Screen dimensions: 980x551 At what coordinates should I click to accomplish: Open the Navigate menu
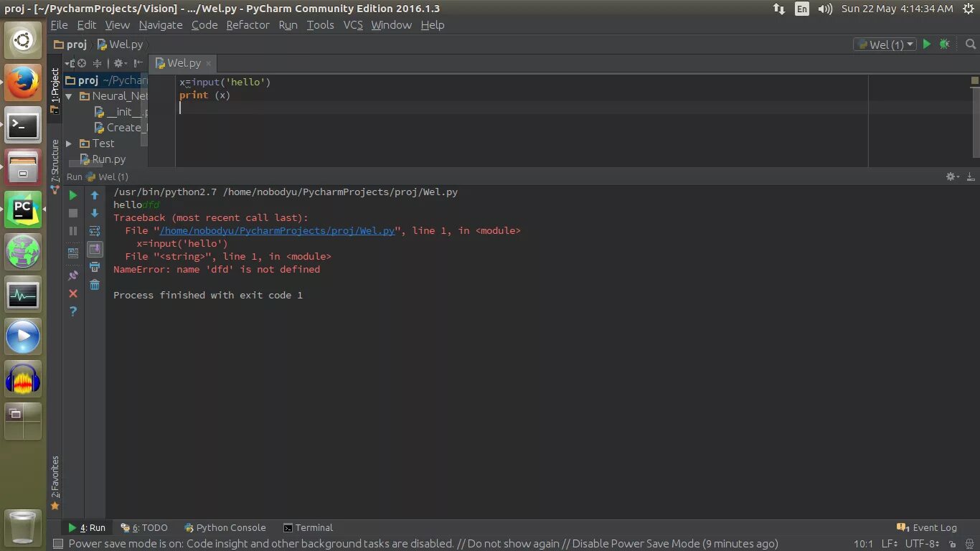point(161,25)
